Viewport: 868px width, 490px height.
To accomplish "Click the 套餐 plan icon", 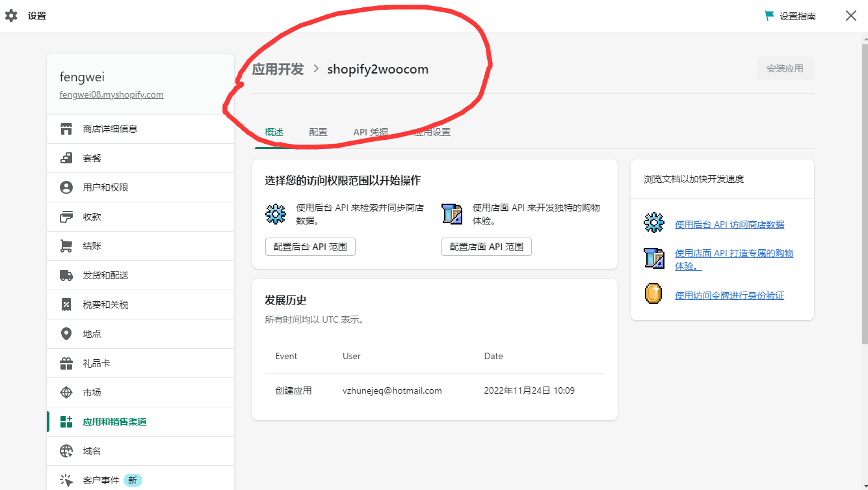I will tap(66, 158).
